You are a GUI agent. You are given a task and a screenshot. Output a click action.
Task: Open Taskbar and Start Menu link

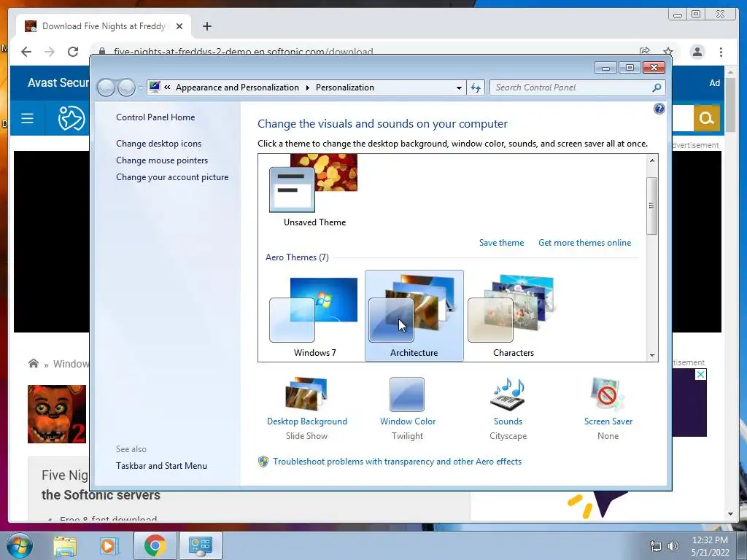click(161, 466)
